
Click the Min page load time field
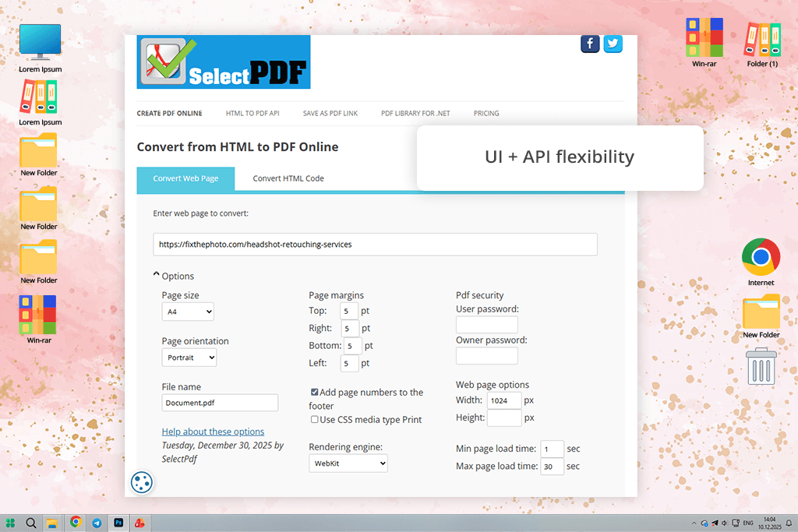pyautogui.click(x=553, y=449)
